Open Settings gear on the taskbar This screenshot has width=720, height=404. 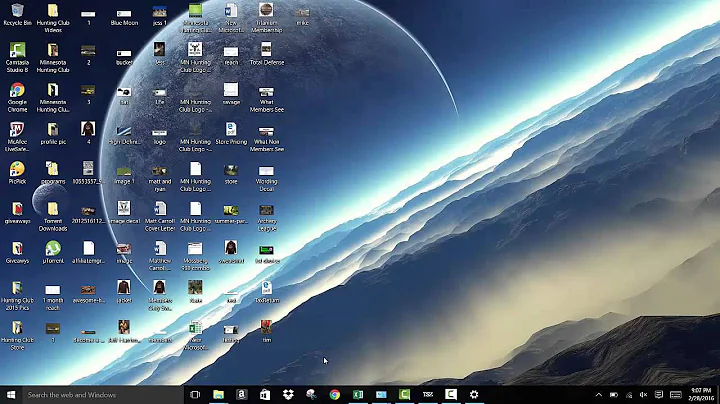click(474, 394)
